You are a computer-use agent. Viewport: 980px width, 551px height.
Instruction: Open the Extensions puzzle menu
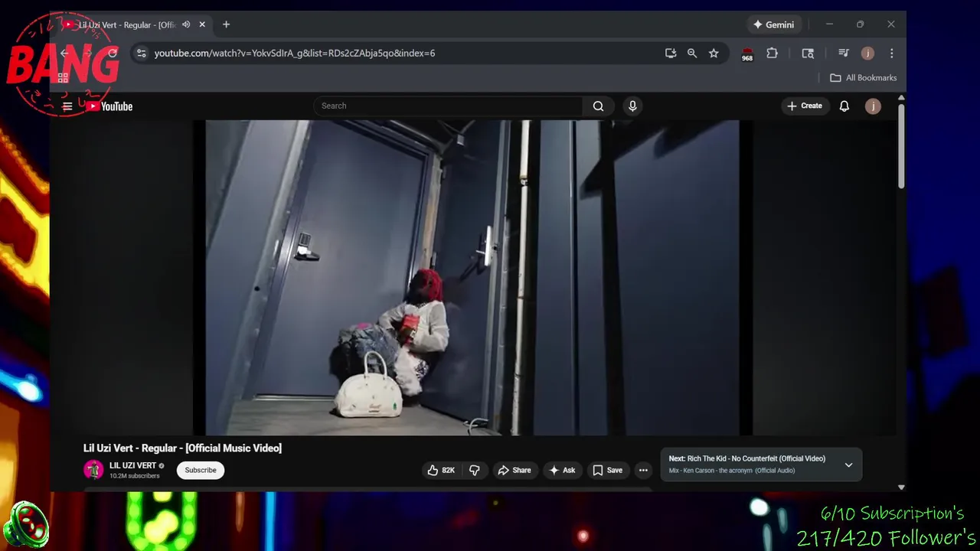[772, 53]
